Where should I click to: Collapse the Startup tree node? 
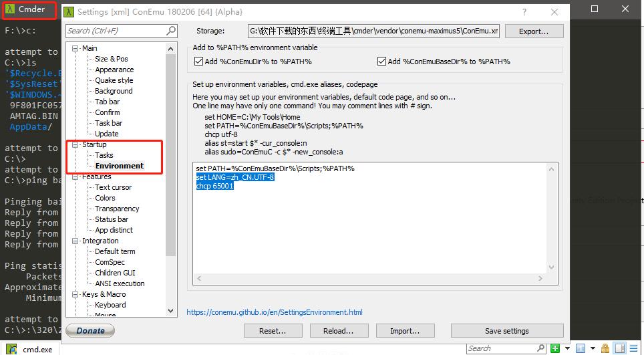75,144
